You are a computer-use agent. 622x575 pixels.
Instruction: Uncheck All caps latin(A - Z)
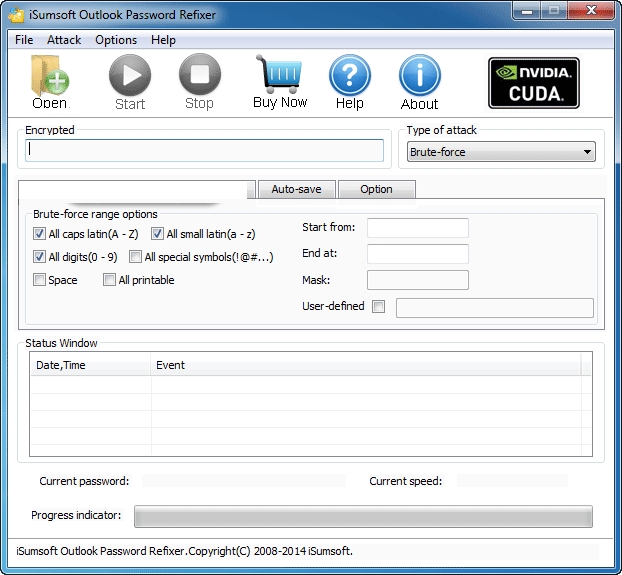click(x=39, y=234)
